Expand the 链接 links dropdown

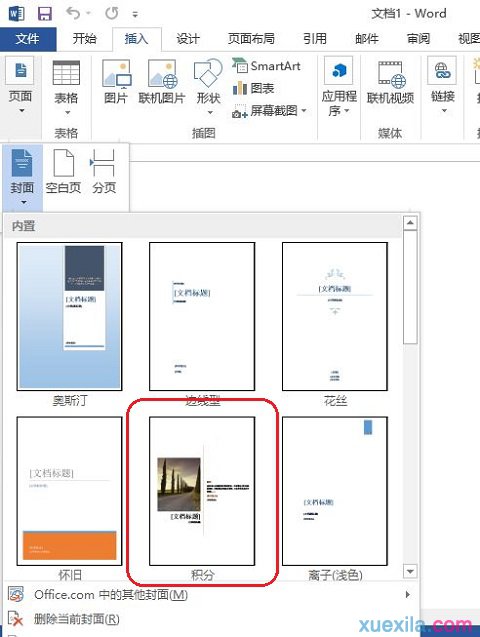pyautogui.click(x=443, y=86)
